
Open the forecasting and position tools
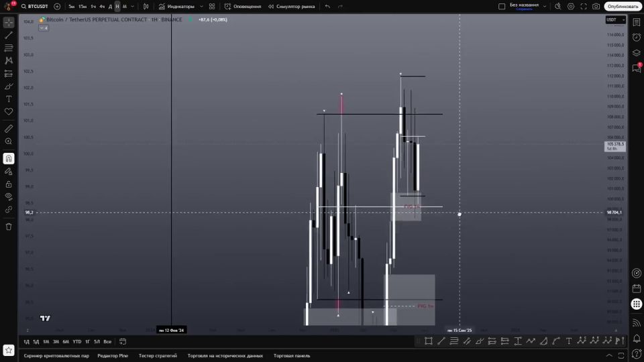tap(9, 74)
